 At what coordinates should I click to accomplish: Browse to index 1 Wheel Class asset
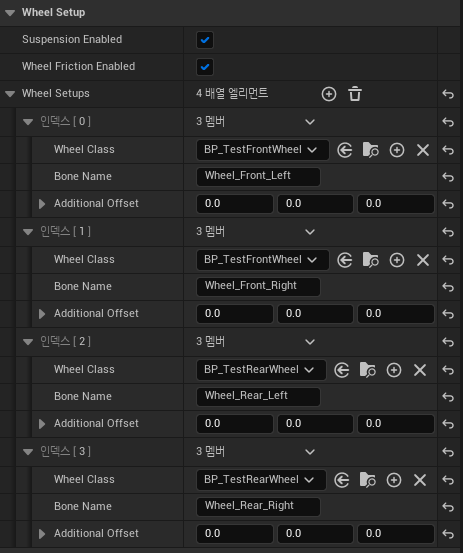click(x=371, y=260)
